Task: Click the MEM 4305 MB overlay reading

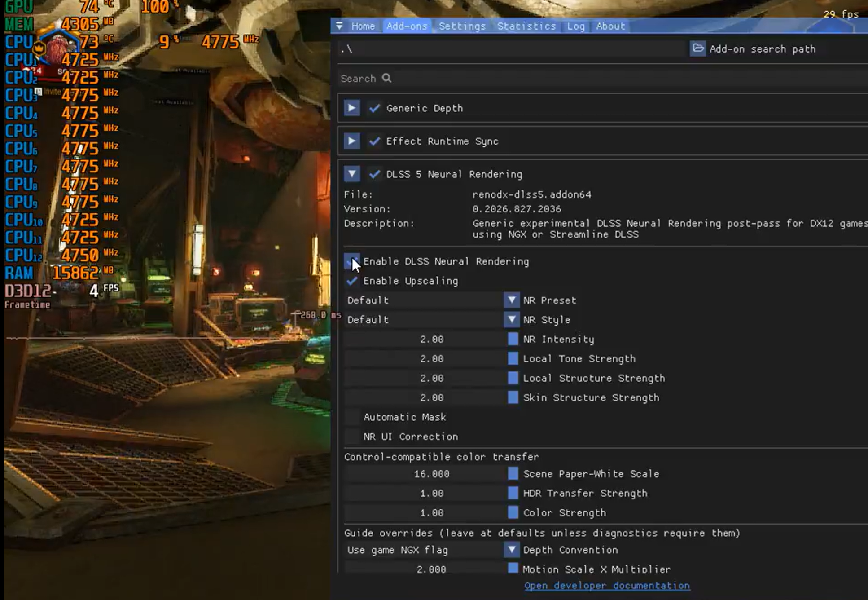Action: pos(59,24)
